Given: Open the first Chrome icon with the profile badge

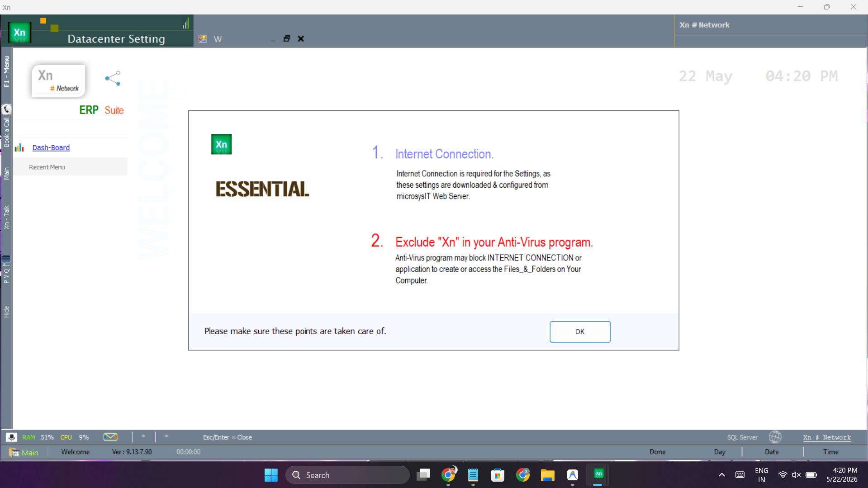Looking at the screenshot, I should (448, 475).
